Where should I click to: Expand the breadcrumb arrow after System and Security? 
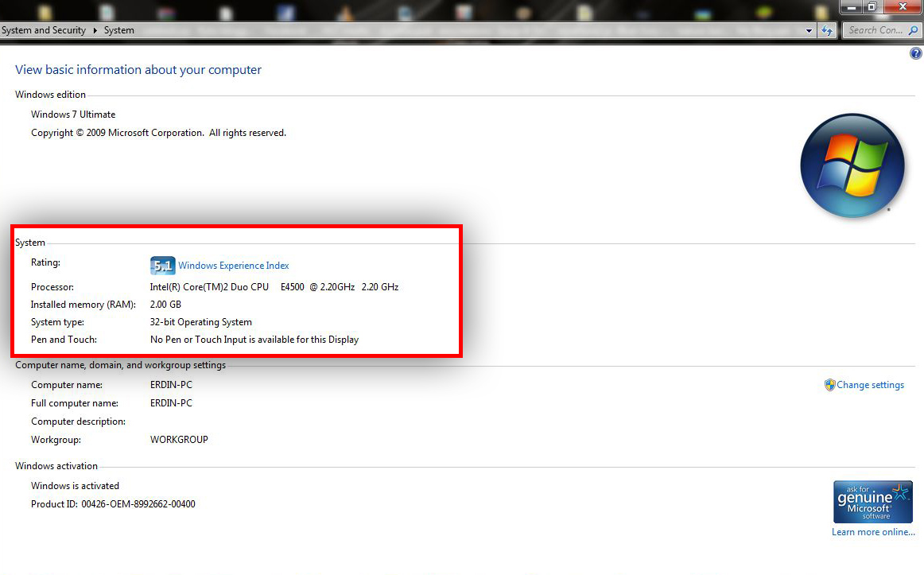point(95,30)
